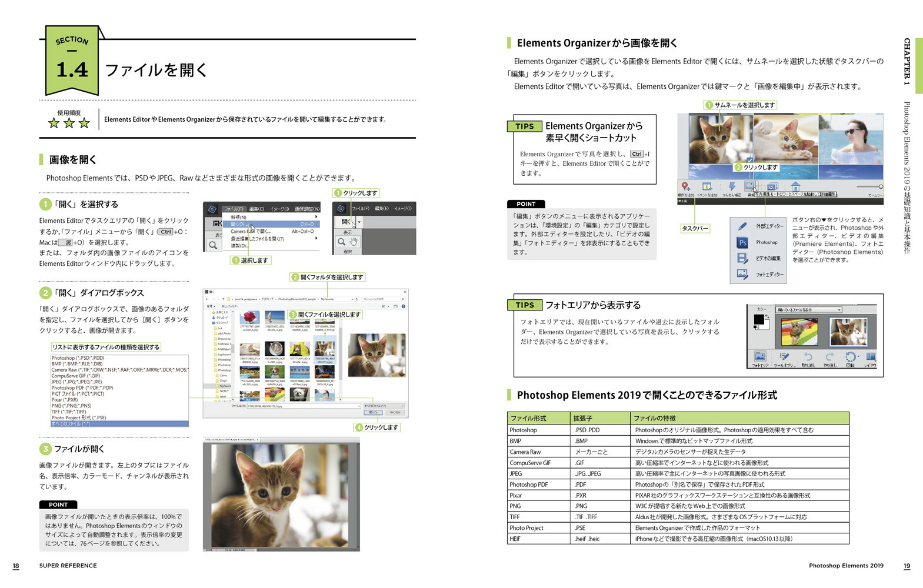Select the kitten thumbnail in Organizer grid

(721, 139)
